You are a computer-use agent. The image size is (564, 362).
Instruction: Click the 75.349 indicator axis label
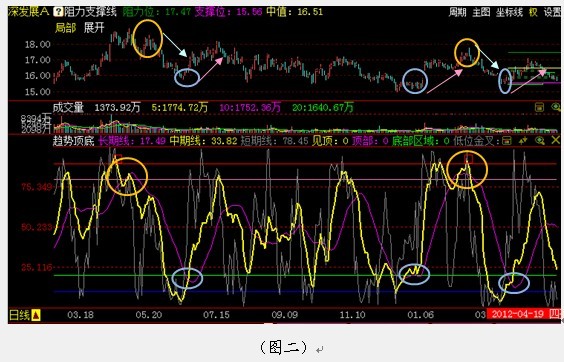[37, 187]
